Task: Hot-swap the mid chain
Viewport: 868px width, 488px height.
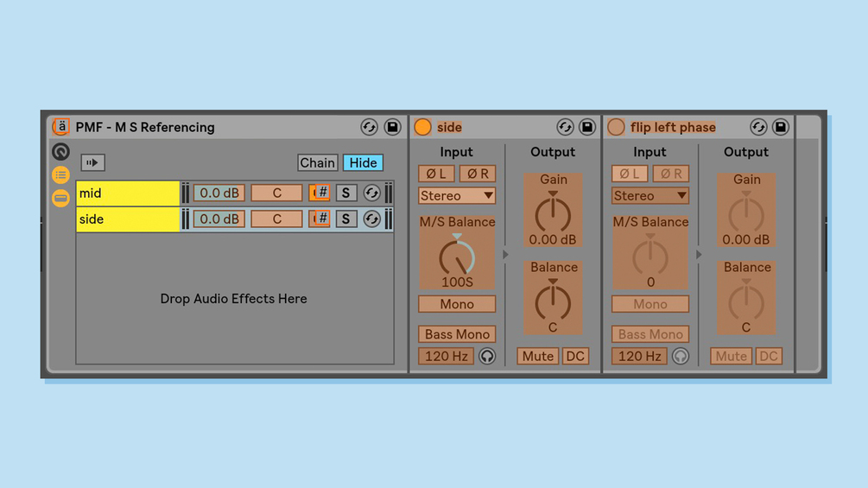Action: (372, 193)
